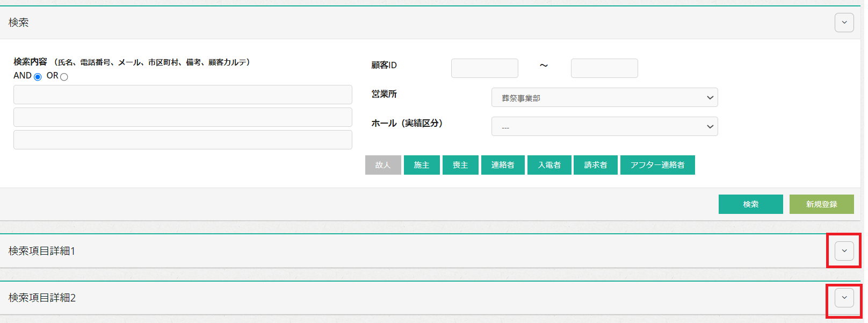Click the 顧客ID range end field
The width and height of the screenshot is (868, 323).
pos(604,68)
